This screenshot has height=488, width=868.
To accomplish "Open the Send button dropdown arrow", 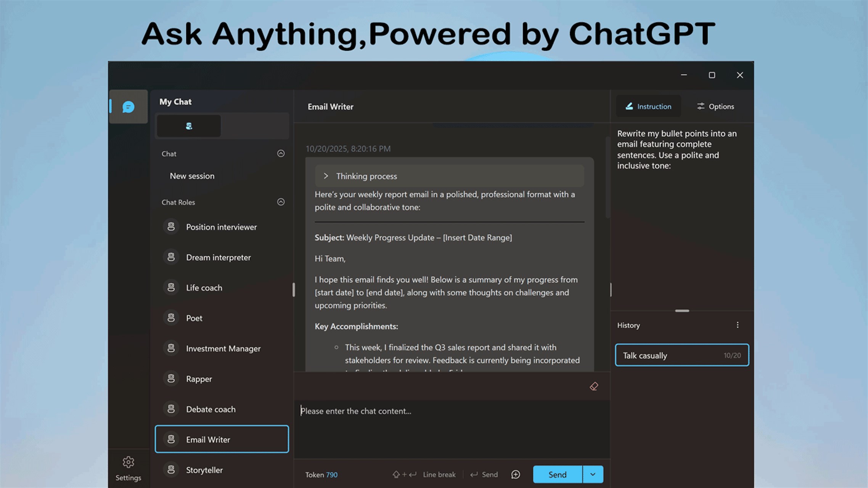I will pos(593,474).
